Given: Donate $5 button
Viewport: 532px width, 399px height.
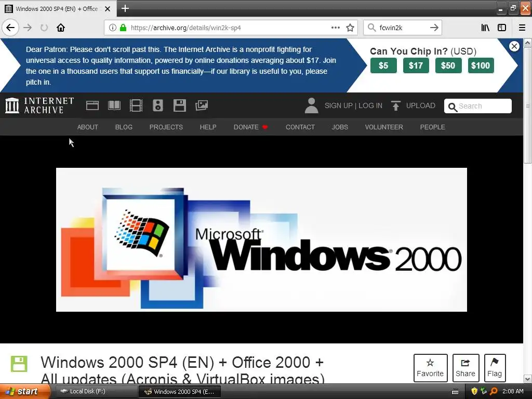Looking at the screenshot, I should click(383, 65).
